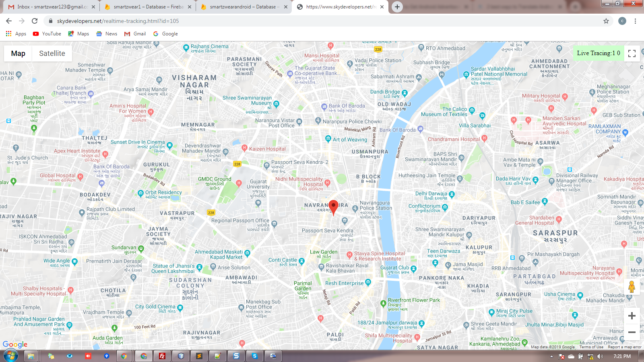644x362 pixels.
Task: Click the yellow Street View pegman
Action: click(632, 287)
